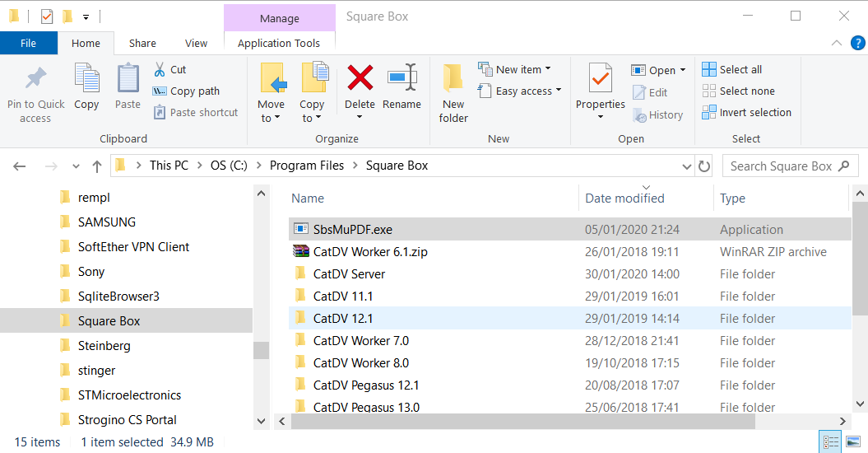The width and height of the screenshot is (868, 453).
Task: Customize Quick Access Toolbar dropdown
Action: coord(86,17)
